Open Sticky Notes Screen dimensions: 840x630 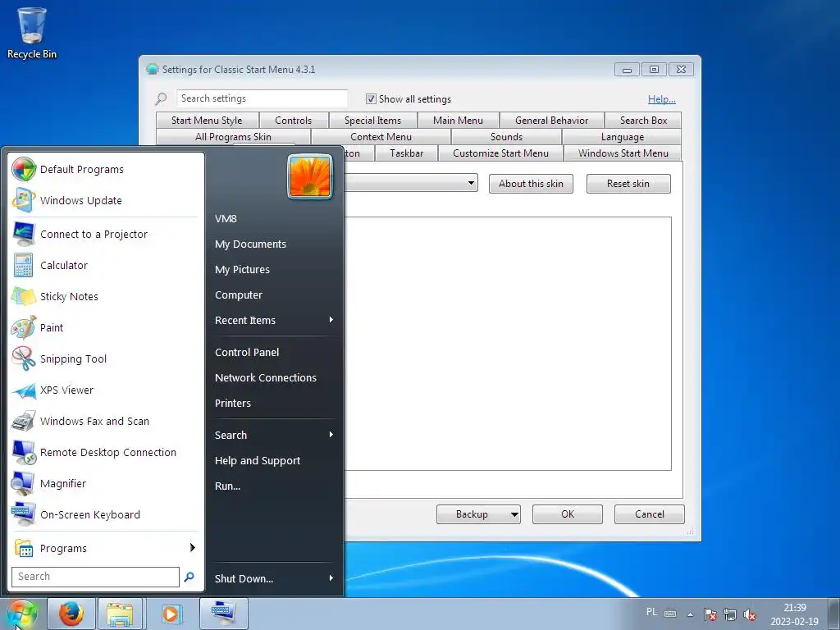[x=106, y=296]
